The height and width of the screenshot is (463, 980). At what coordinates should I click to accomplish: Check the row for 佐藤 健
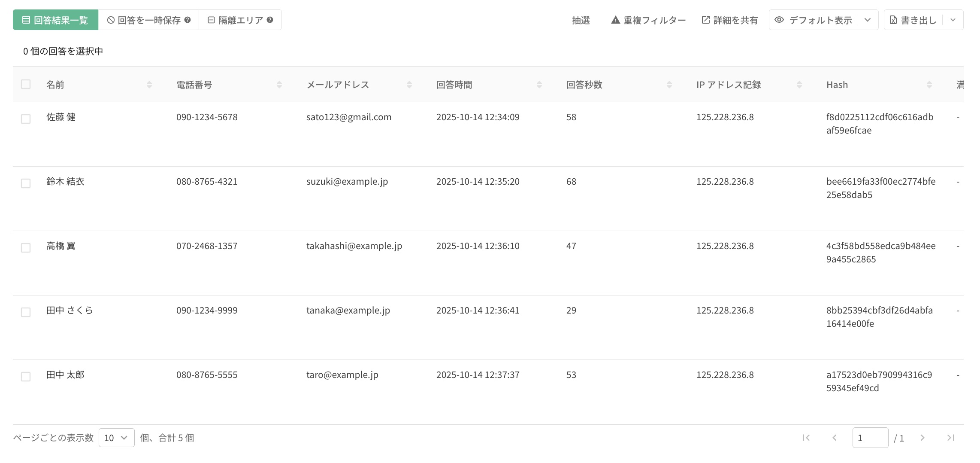[x=26, y=119]
